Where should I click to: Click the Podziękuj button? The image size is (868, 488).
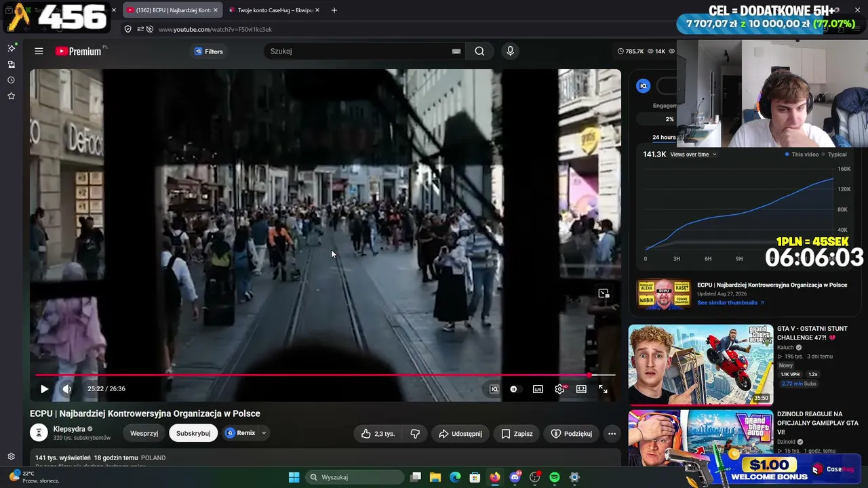(572, 434)
